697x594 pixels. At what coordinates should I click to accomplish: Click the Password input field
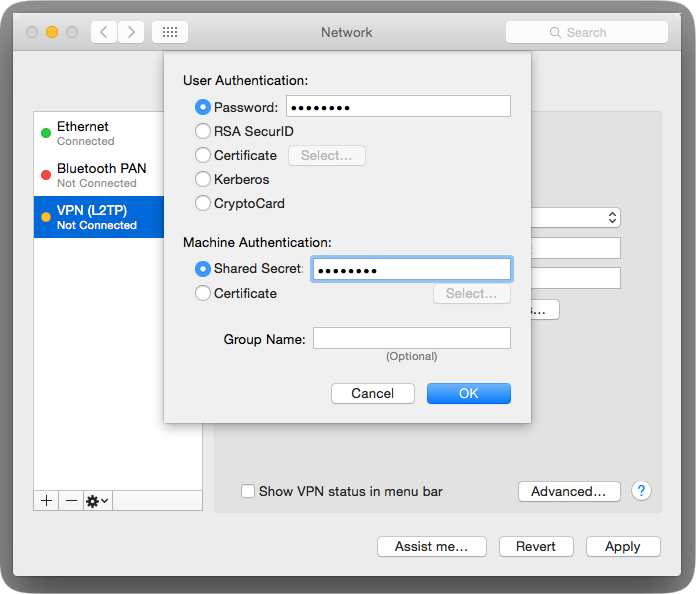tap(398, 106)
